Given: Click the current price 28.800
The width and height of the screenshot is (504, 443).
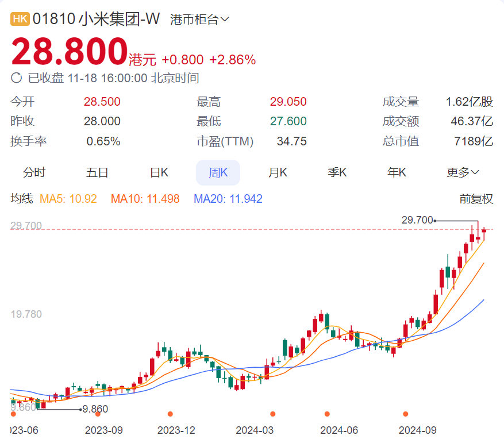Looking at the screenshot, I should (70, 51).
